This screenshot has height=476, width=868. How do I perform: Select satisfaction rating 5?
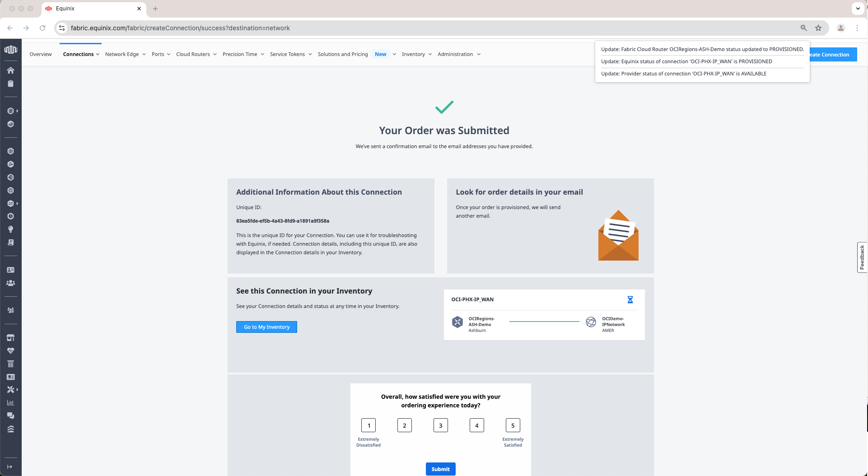click(x=513, y=425)
